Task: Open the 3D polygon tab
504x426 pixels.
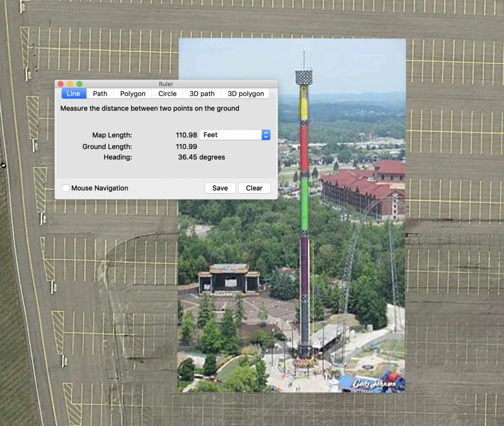Action: pyautogui.click(x=245, y=94)
